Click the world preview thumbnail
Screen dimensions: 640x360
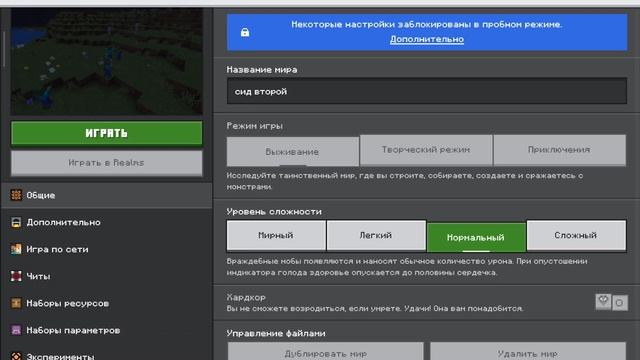107,62
